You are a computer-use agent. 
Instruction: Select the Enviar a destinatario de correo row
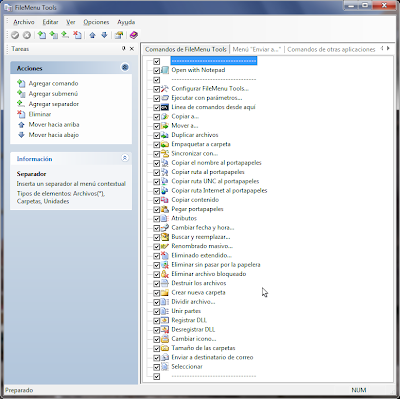212,357
